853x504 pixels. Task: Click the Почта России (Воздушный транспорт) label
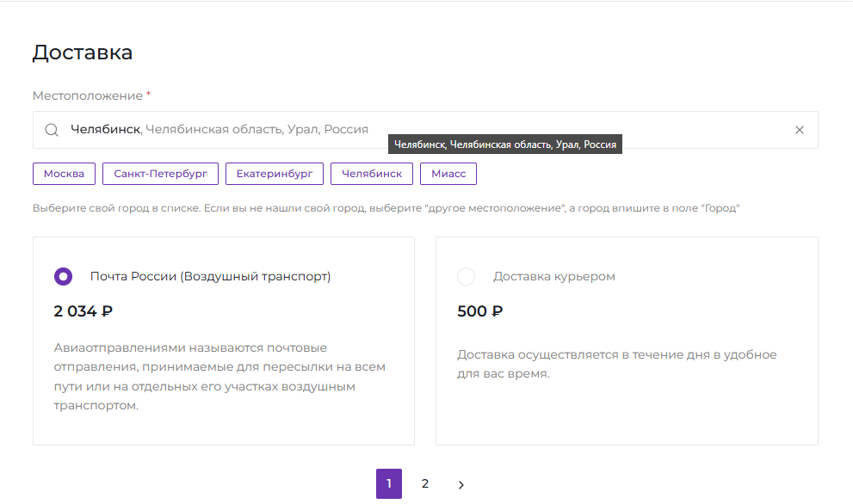point(210,276)
